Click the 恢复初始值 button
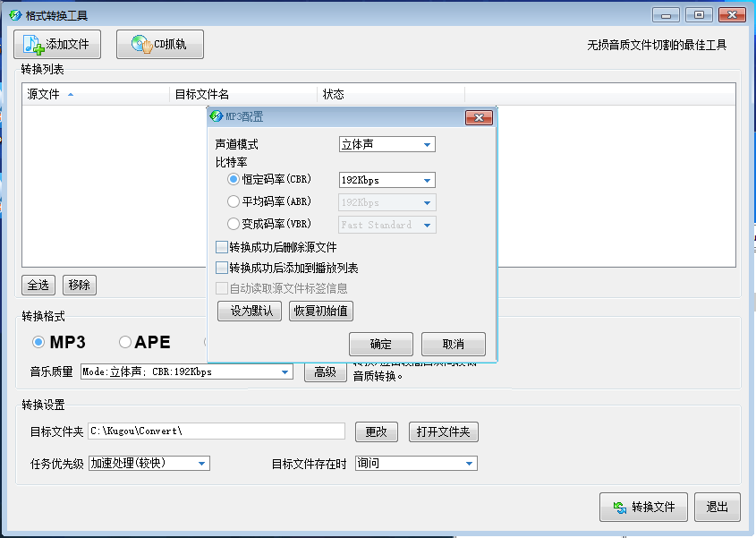This screenshot has width=756, height=538. click(321, 312)
